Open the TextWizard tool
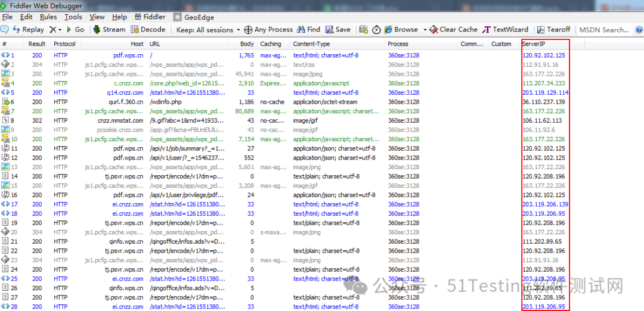Viewport: 644px width, 311px height. 505,30
